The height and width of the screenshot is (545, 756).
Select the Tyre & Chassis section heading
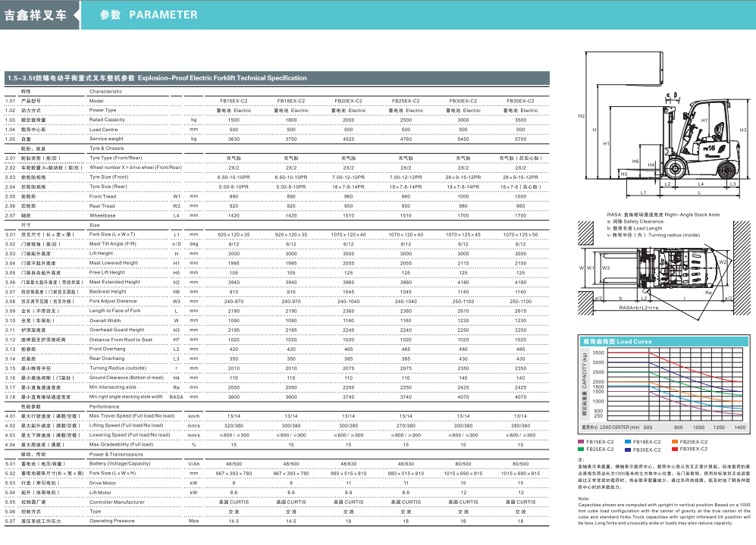pos(106,149)
